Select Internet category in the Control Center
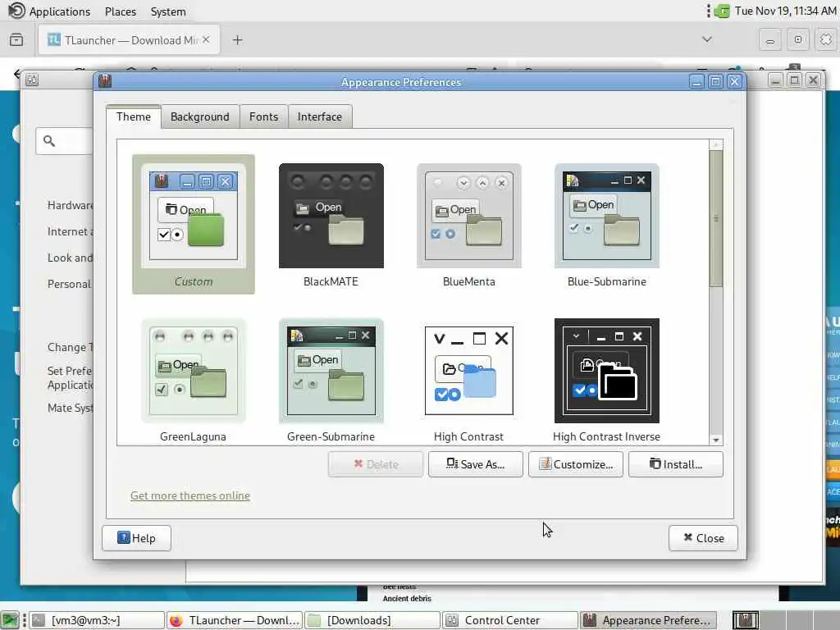 (71, 231)
